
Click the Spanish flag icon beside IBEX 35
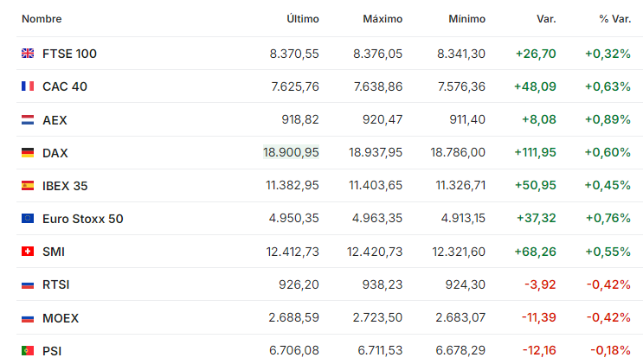click(x=28, y=186)
